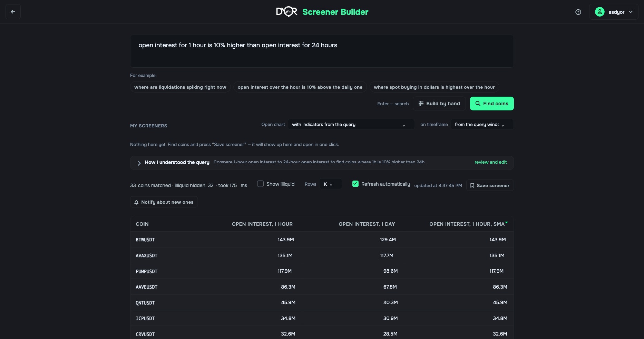The height and width of the screenshot is (339, 644).
Task: Open the QNTUSDT coin row
Action: pos(322,303)
